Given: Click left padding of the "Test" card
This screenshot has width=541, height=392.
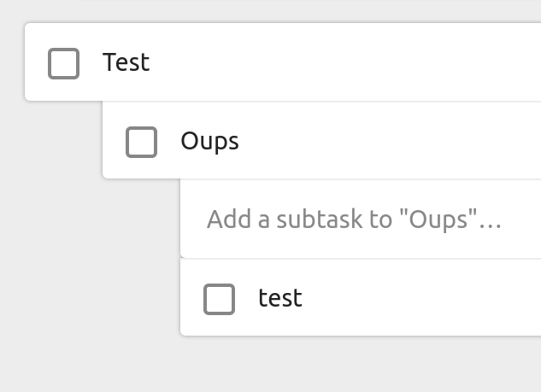Looking at the screenshot, I should tap(36, 62).
